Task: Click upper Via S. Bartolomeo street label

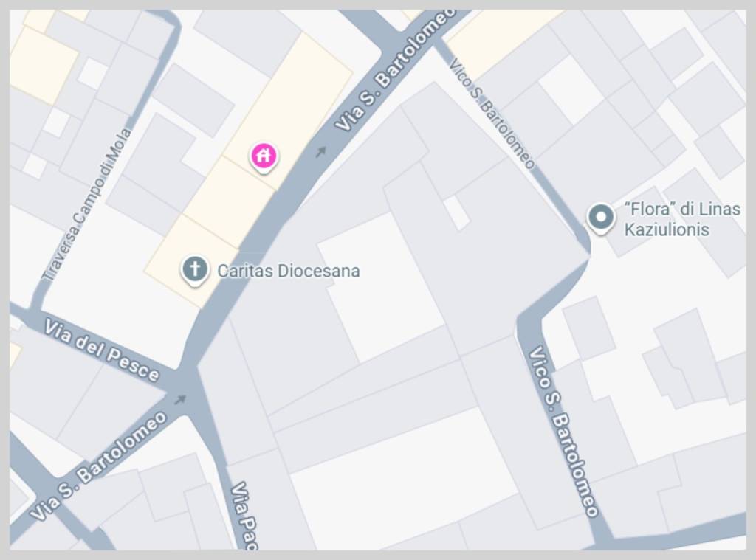Action: [394, 72]
